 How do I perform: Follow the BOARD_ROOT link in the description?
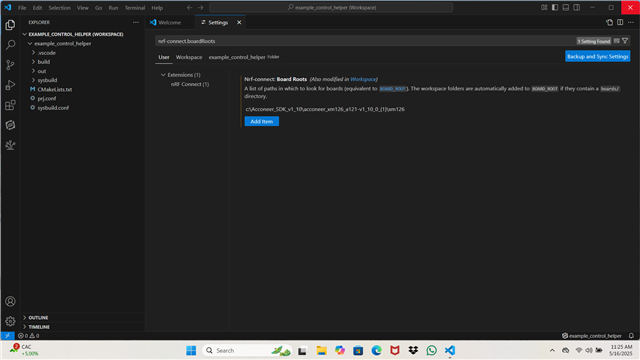[393, 89]
